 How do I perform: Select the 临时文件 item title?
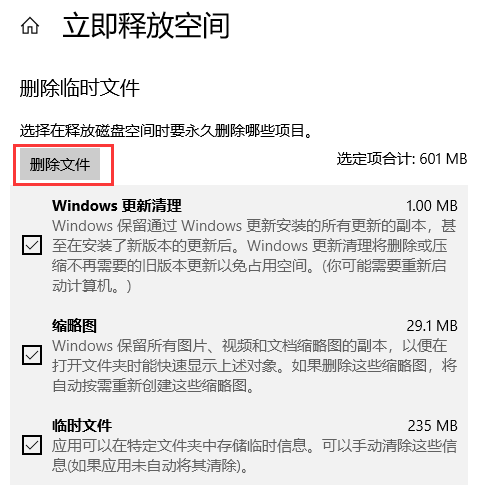82,426
